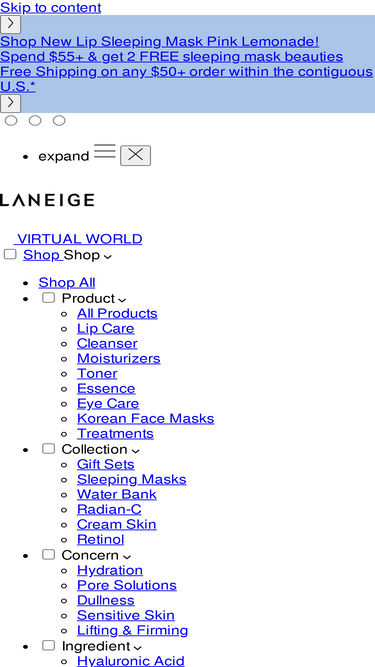This screenshot has height=667, width=375.
Task: Open All Products
Action: pyautogui.click(x=117, y=313)
